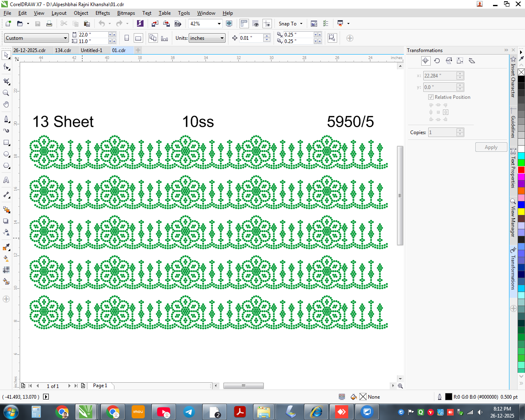Select the Parallel Dimension tool
Viewport: 525px width, 420px height.
(6, 195)
